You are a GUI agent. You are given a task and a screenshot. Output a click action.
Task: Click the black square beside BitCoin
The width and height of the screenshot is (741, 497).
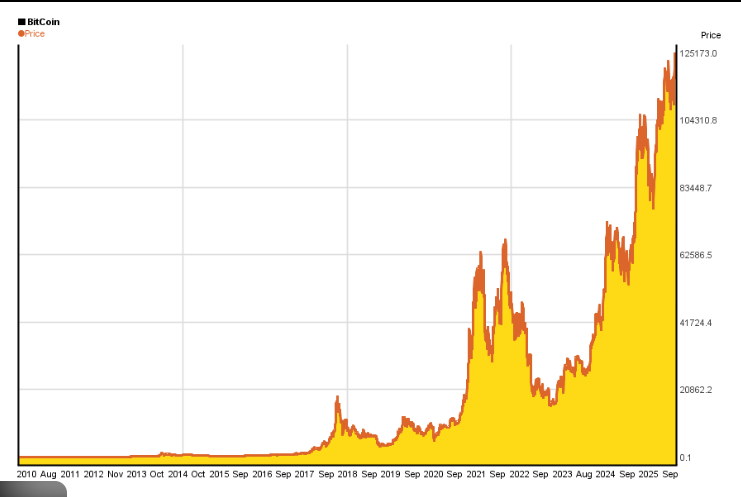coord(21,21)
